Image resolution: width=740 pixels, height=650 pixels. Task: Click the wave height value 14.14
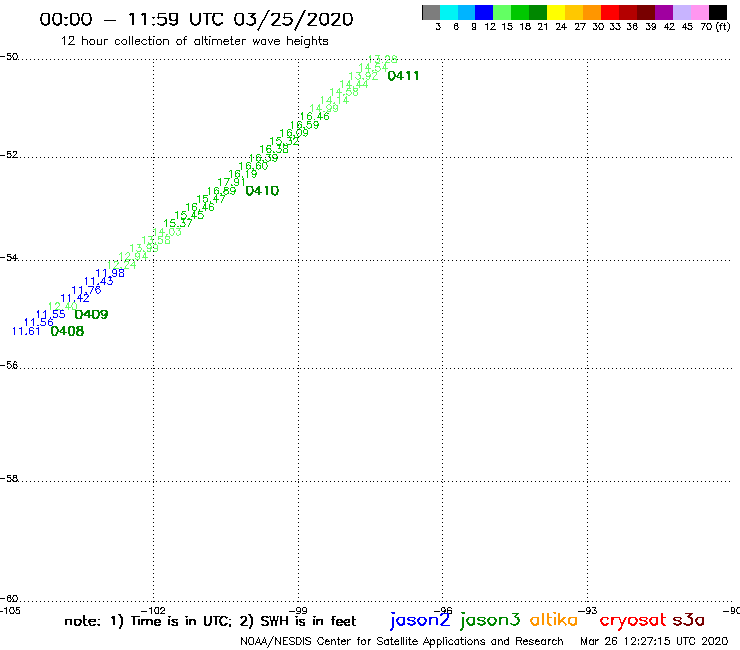click(x=335, y=101)
